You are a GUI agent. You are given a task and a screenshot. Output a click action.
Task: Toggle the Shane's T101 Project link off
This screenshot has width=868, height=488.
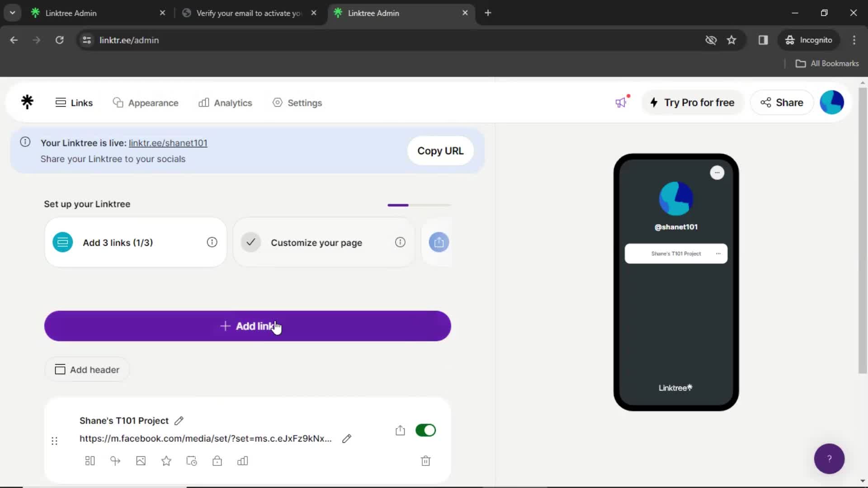point(425,430)
